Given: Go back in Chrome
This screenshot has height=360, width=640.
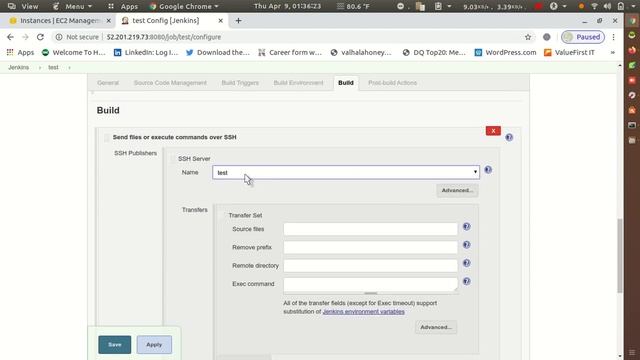Looking at the screenshot, I should click(x=10, y=37).
